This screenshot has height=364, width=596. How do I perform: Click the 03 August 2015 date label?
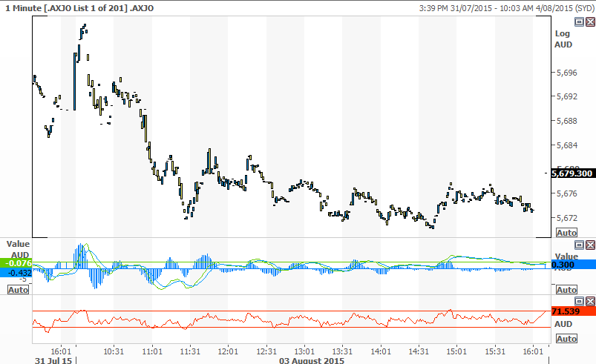[x=312, y=360]
